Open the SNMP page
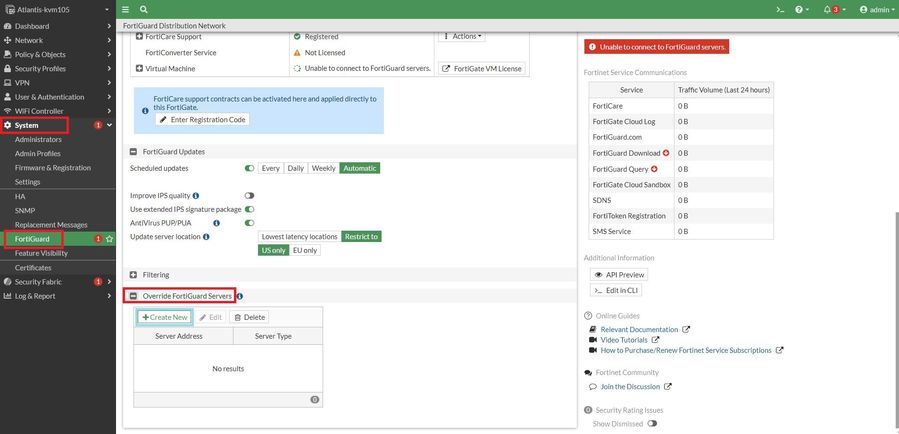This screenshot has height=434, width=899. 25,210
